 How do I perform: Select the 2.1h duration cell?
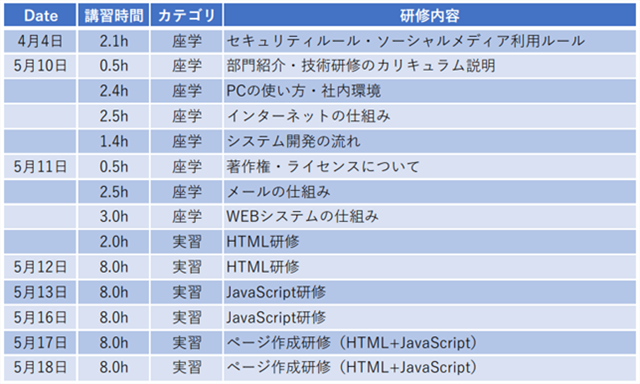click(113, 41)
